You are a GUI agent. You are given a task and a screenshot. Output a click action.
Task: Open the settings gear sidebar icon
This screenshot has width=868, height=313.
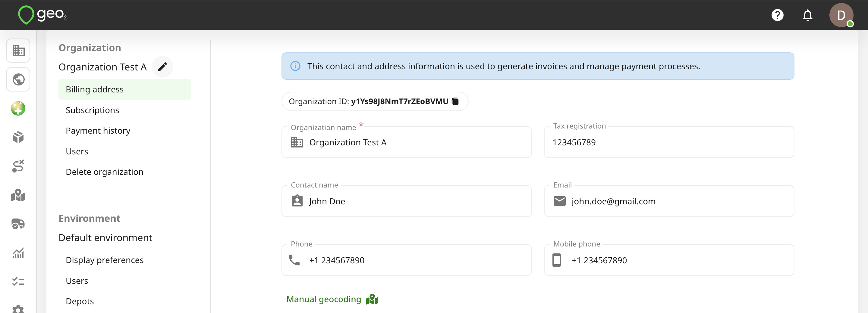(x=18, y=309)
